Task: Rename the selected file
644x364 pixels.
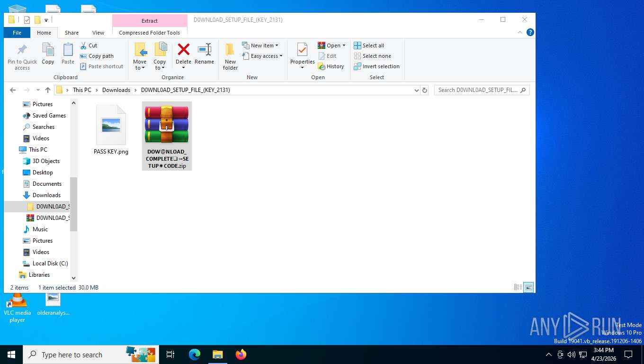Action: 204,54
